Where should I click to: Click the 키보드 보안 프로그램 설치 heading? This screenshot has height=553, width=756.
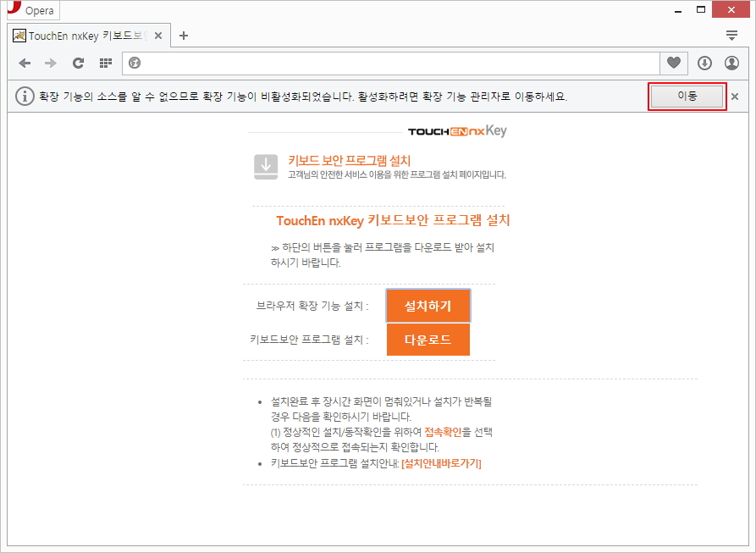349,161
